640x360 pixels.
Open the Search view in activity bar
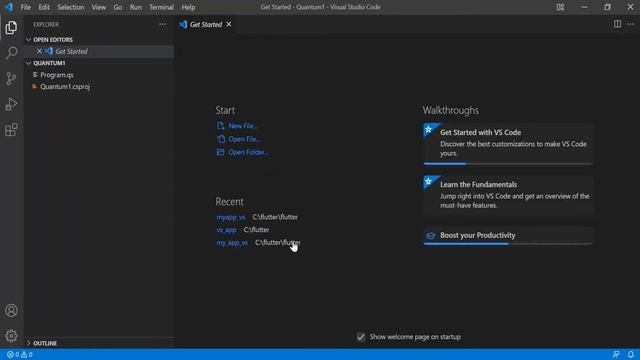(11, 53)
